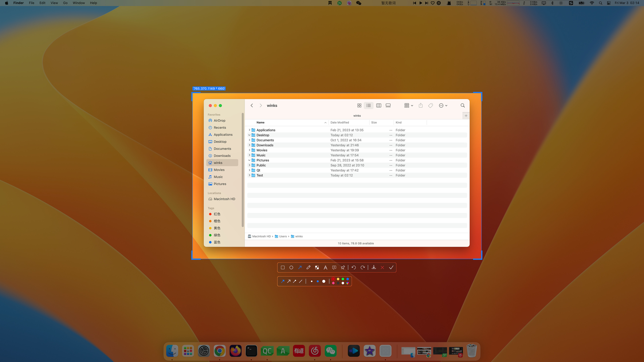The width and height of the screenshot is (644, 362).
Task: Click Macintosh HD in the path bar
Action: [x=259, y=236]
